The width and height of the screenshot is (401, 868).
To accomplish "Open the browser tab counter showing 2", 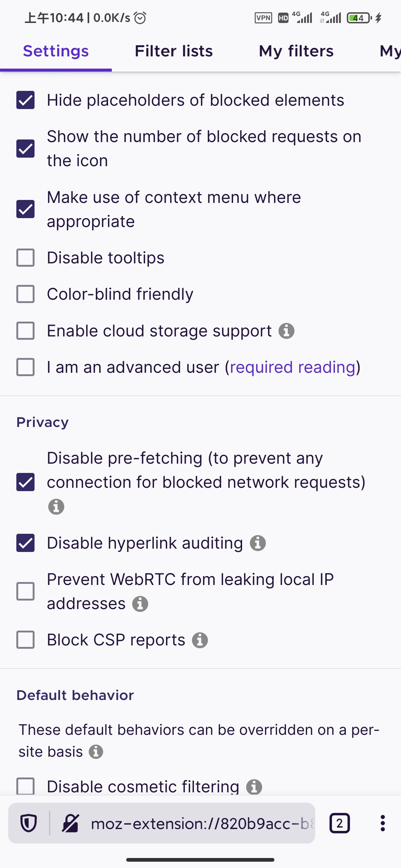I will (x=340, y=823).
